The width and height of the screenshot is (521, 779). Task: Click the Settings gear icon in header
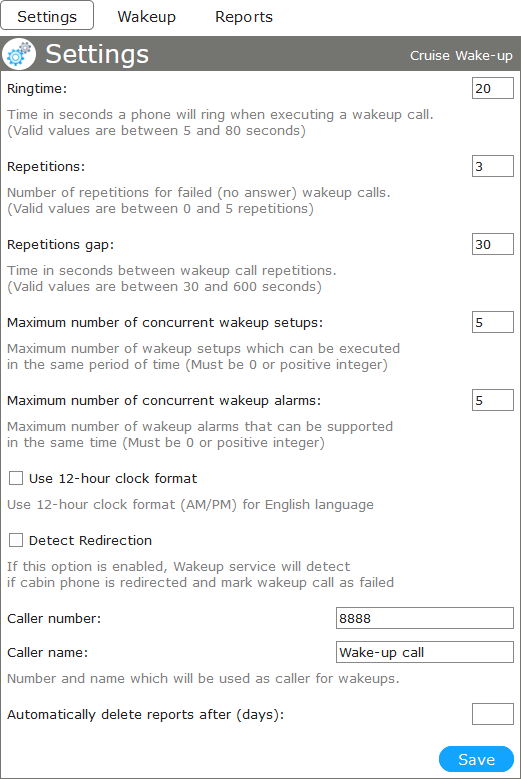click(x=19, y=54)
